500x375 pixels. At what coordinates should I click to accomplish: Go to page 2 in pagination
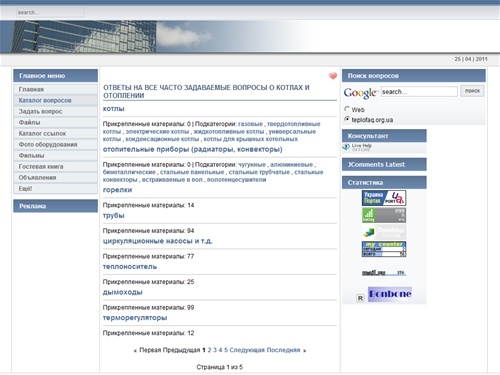209,350
